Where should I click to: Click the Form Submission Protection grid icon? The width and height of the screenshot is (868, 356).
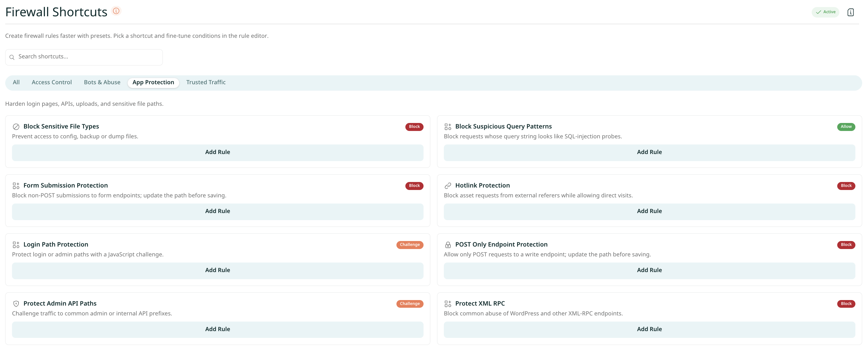(x=16, y=186)
